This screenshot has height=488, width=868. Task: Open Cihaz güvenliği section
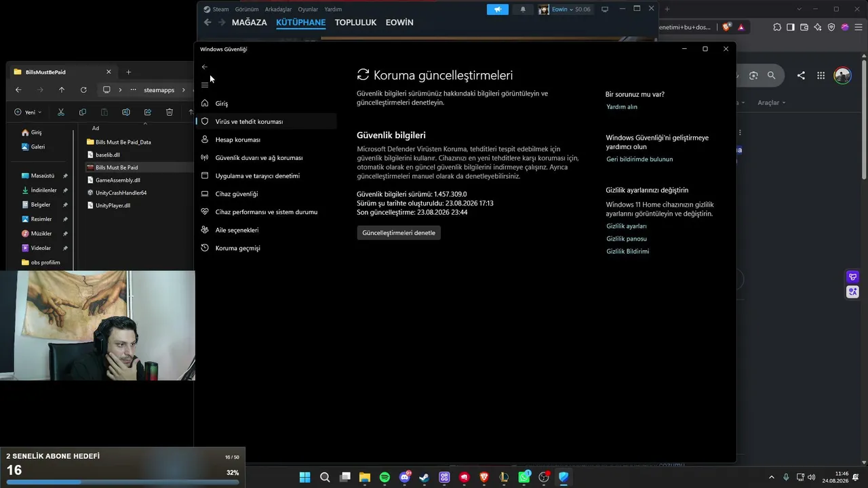click(266, 194)
